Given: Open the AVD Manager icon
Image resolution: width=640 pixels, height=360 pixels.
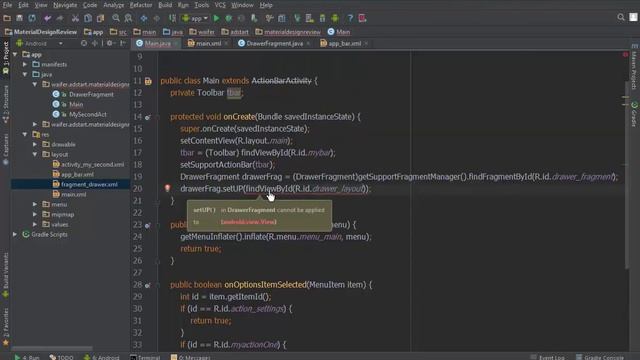Looking at the screenshot, I should tap(310, 18).
